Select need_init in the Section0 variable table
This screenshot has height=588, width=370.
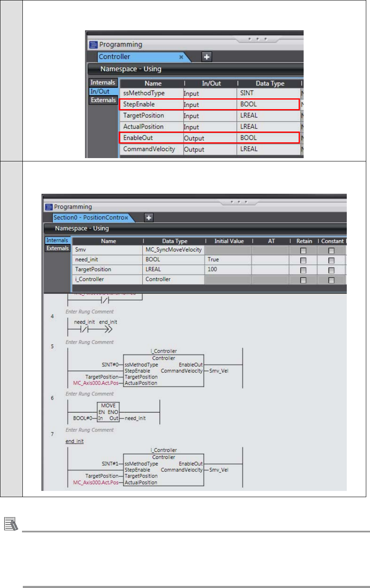click(86, 260)
